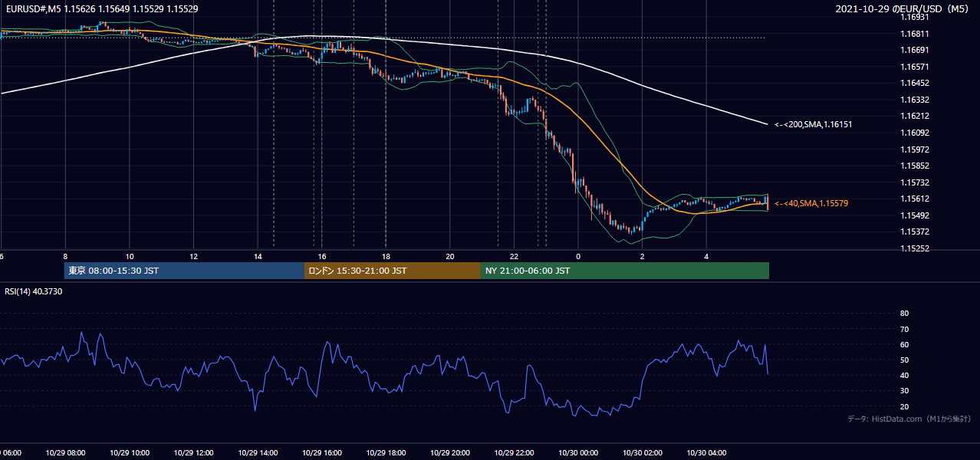Click price axis value 1.15252

click(916, 248)
